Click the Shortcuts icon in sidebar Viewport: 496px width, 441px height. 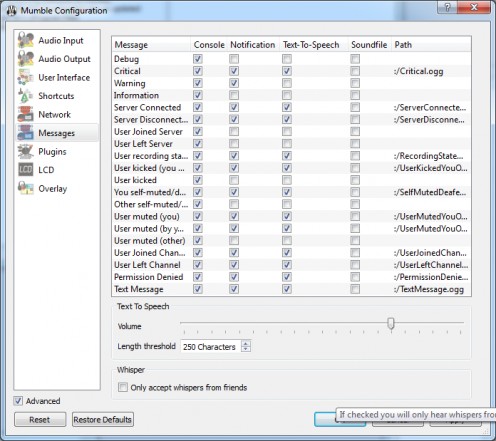coord(26,96)
